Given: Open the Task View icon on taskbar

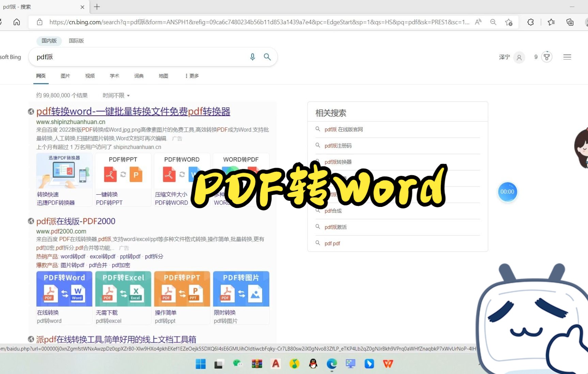Looking at the screenshot, I should (218, 364).
